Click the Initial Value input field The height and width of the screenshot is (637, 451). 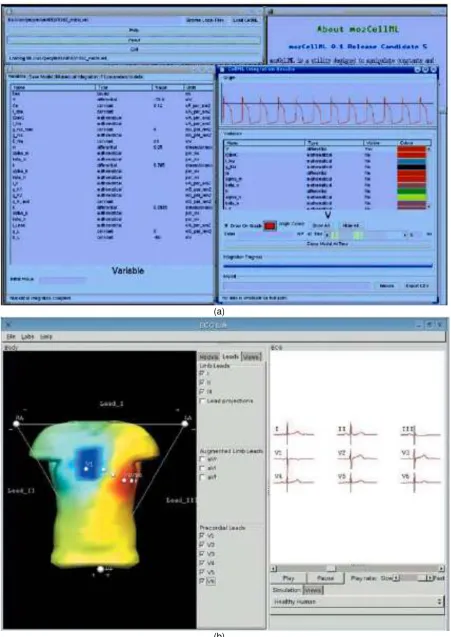tap(63, 280)
